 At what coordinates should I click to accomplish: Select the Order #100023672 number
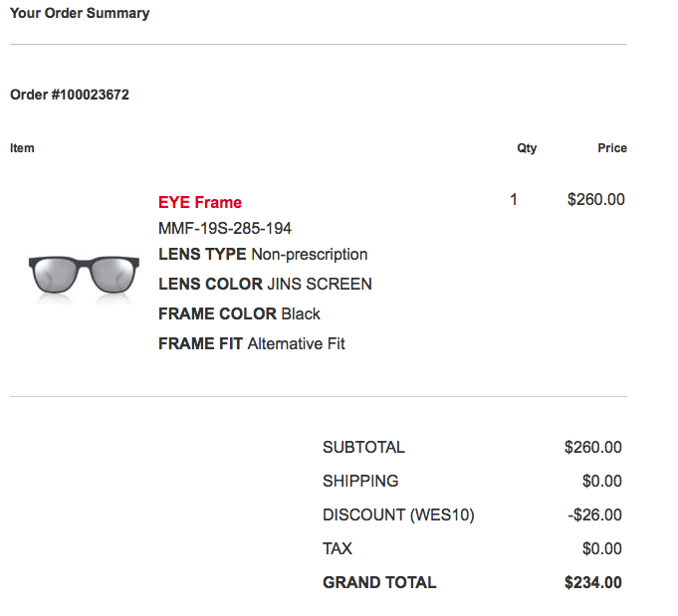click(x=70, y=96)
